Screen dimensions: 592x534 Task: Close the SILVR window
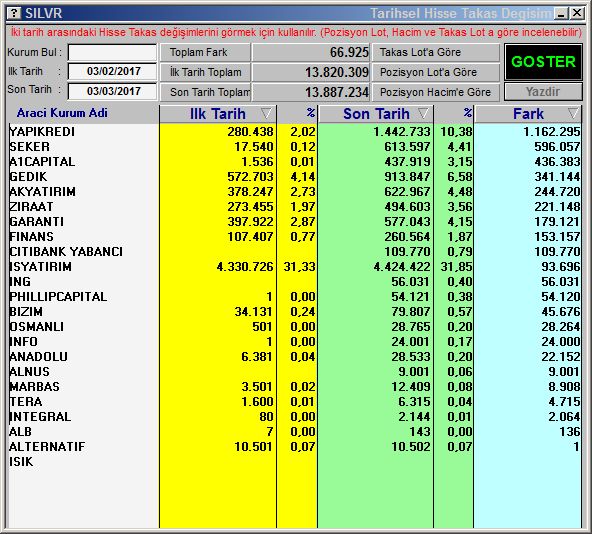coord(577,14)
